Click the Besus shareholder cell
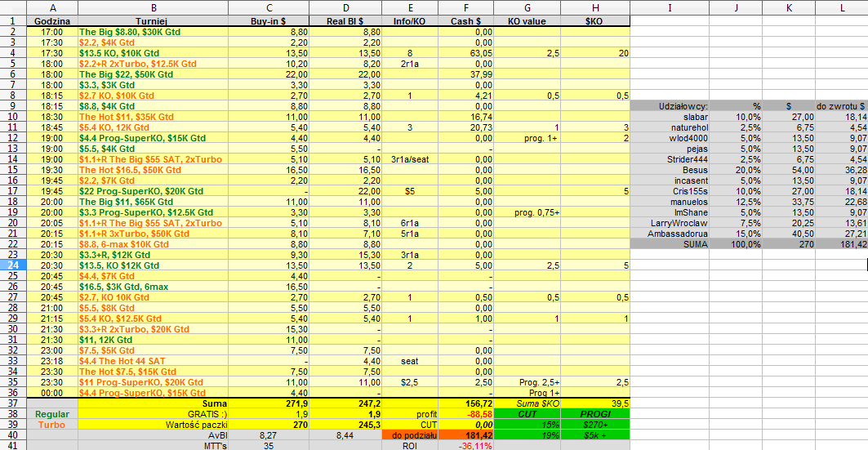The width and height of the screenshot is (868, 450). [x=670, y=170]
